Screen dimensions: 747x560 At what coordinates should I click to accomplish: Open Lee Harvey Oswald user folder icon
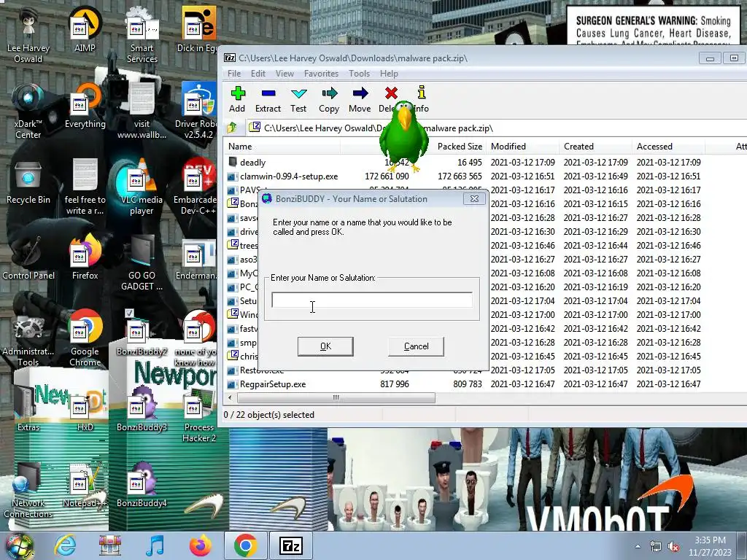click(x=28, y=35)
